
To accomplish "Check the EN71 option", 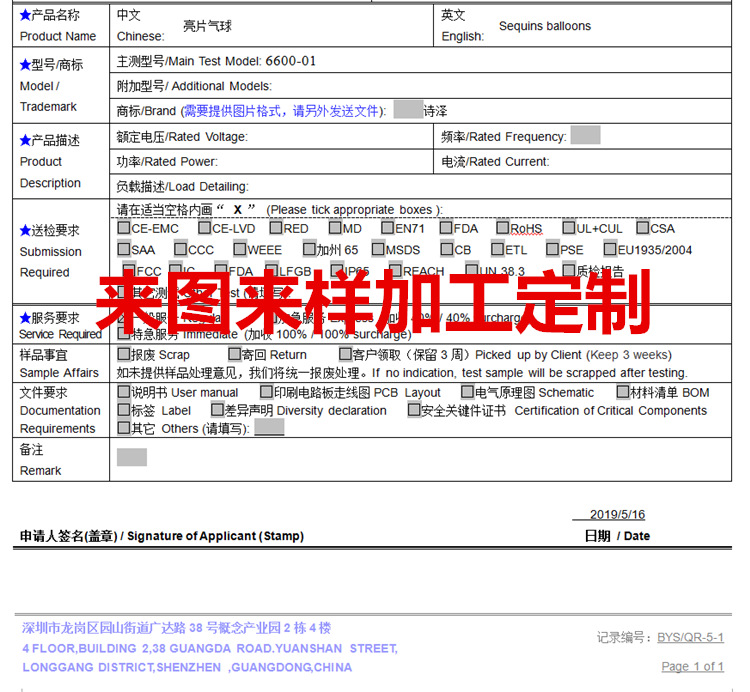I will (x=387, y=227).
